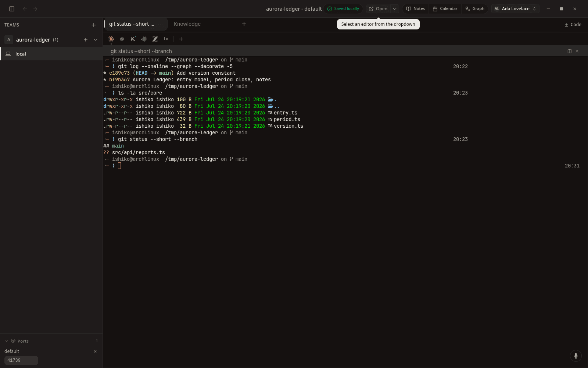Click the TEAMS sidebar header
588x368 pixels.
12,25
